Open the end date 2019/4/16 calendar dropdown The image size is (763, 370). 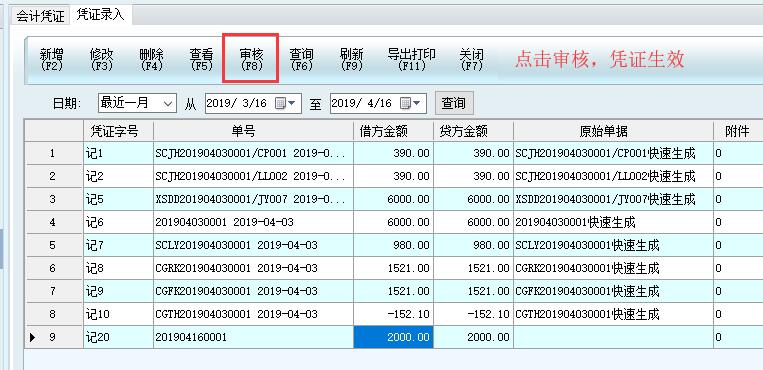(x=417, y=103)
